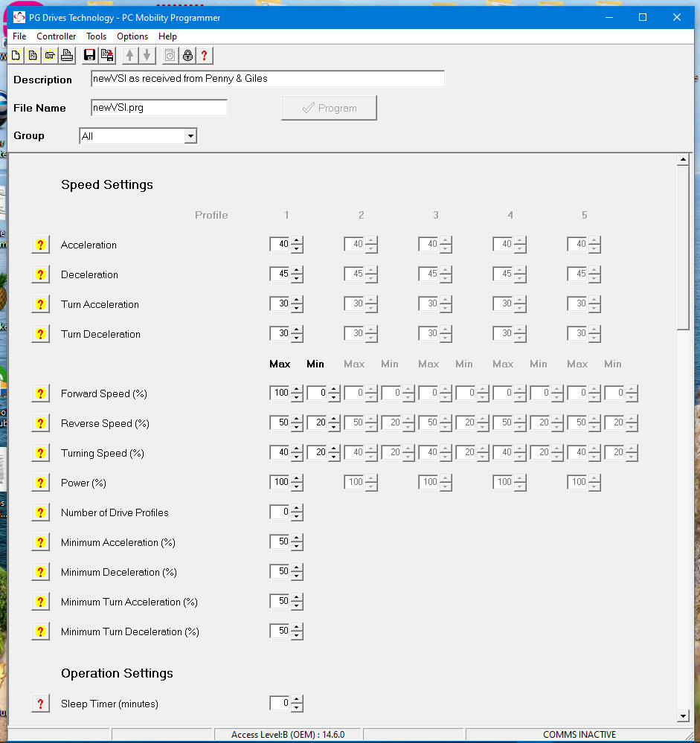The width and height of the screenshot is (700, 743).
Task: Click the File Name input field
Action: (158, 108)
